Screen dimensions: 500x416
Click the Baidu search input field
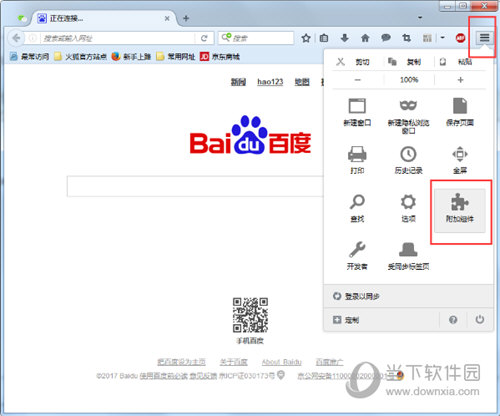195,186
